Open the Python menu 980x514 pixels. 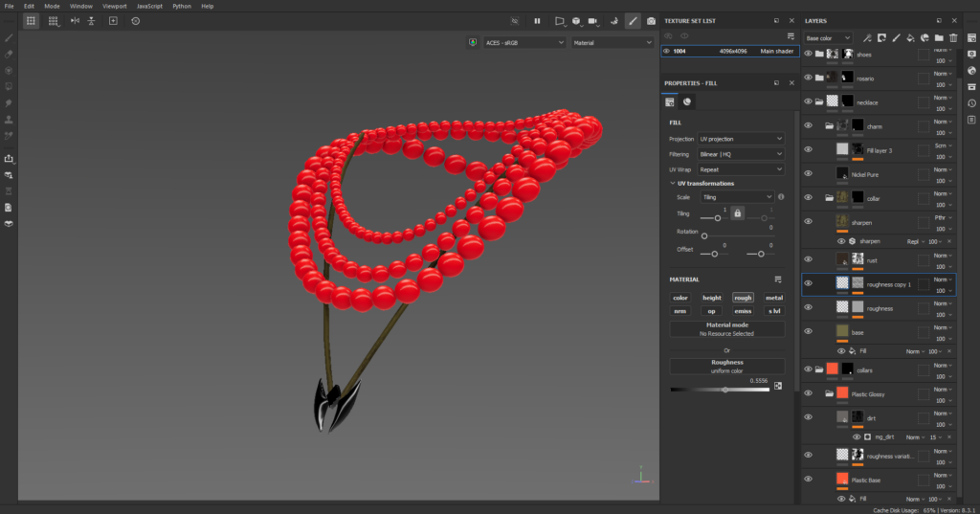pos(182,6)
